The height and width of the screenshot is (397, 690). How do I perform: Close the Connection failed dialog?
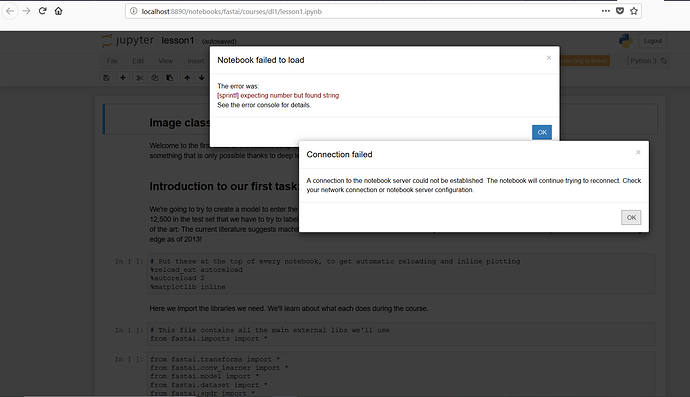point(638,152)
